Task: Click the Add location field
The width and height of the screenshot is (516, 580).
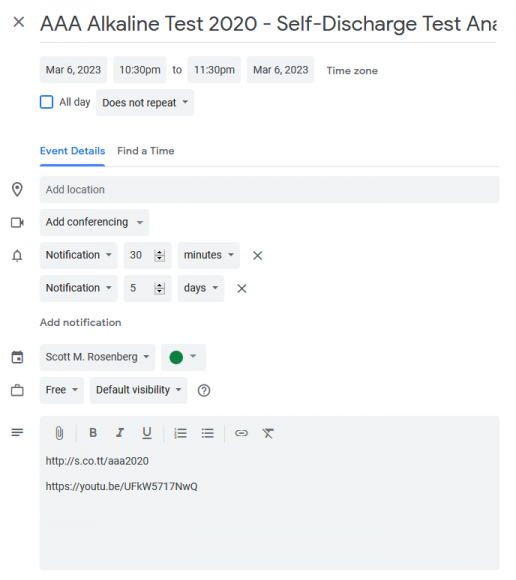Action: (269, 189)
